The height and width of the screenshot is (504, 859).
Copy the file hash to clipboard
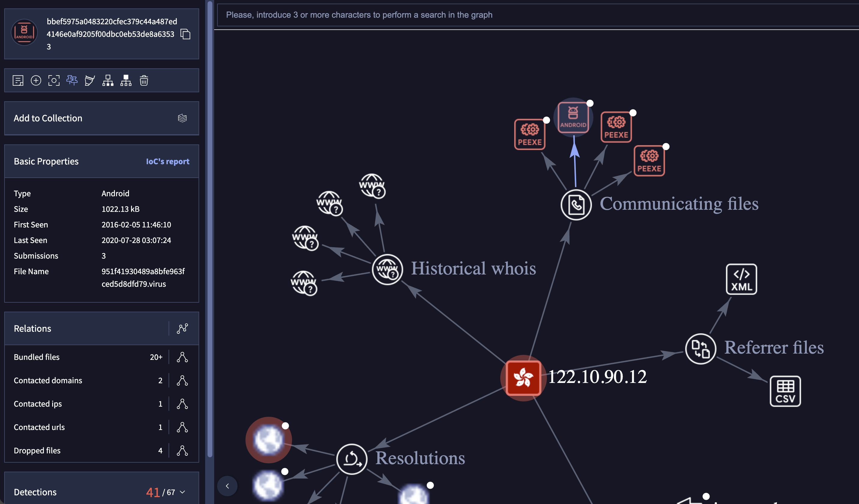click(185, 34)
